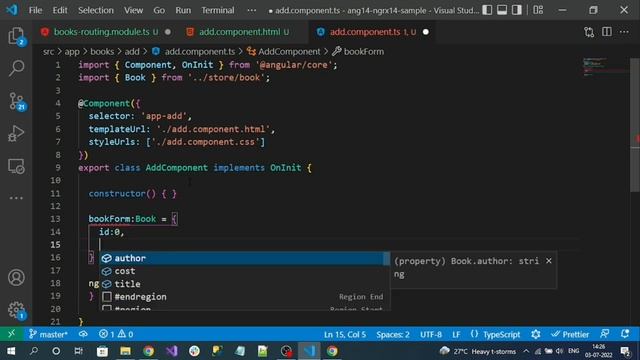Open the View menu

[x=133, y=10]
